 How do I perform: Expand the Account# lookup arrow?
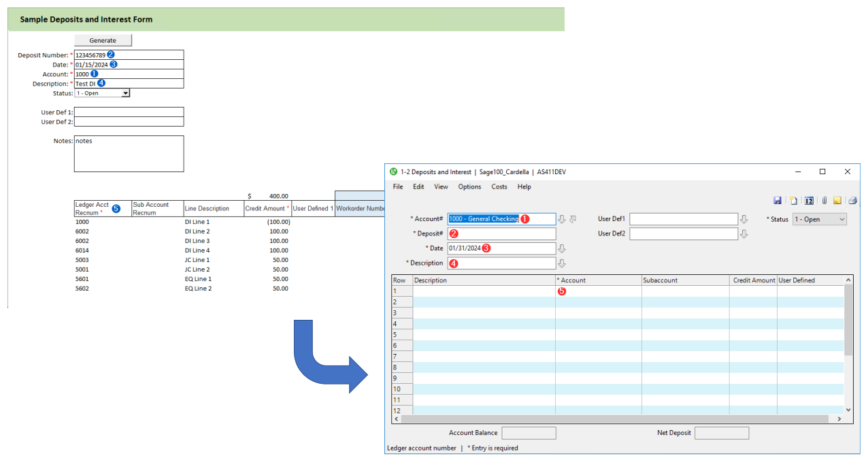click(x=562, y=219)
